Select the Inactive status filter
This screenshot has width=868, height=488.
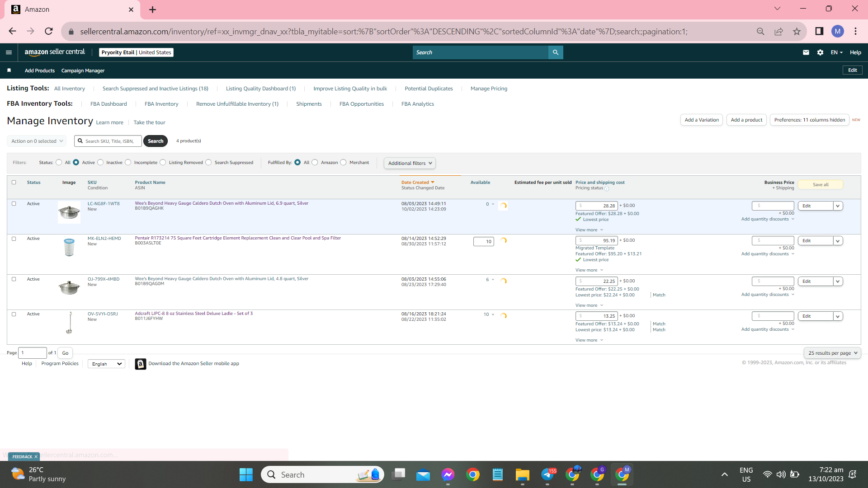coord(100,163)
